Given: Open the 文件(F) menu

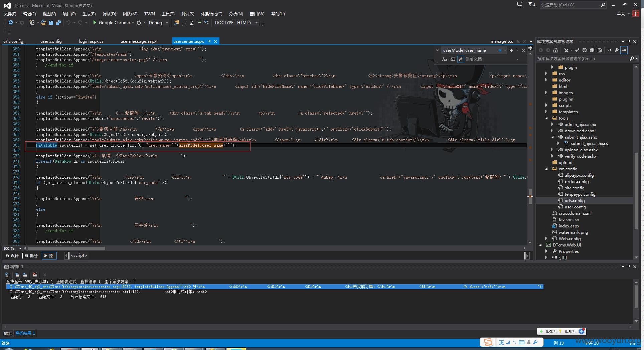Looking at the screenshot, I should point(10,14).
